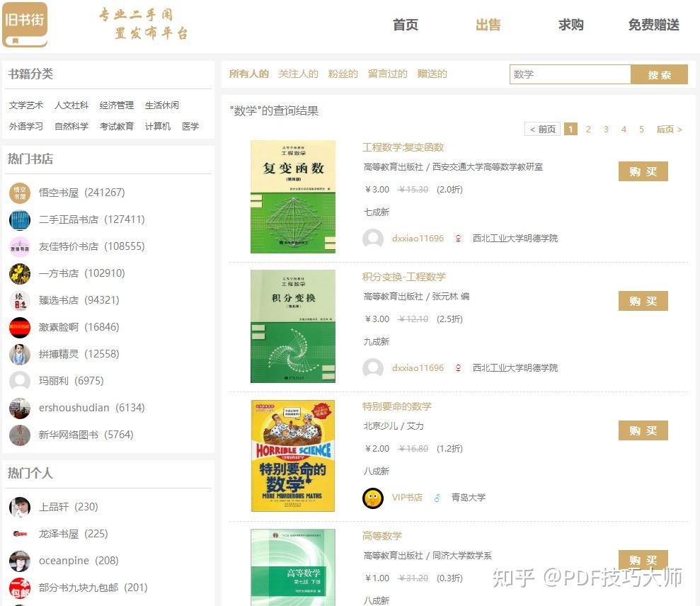This screenshot has width=700, height=606.
Task: Click seller avatar for 积分变换 listing
Action: pyautogui.click(x=373, y=368)
